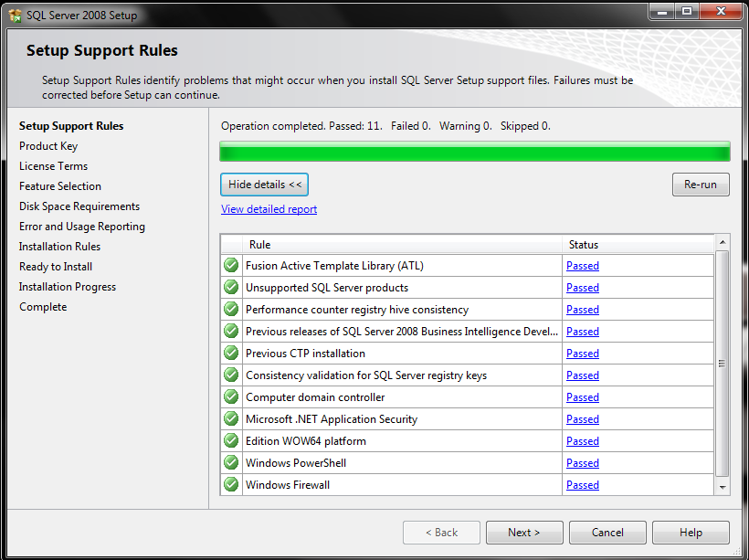Click green check icon for Edition WOW64 platform
The image size is (749, 560).
(231, 440)
